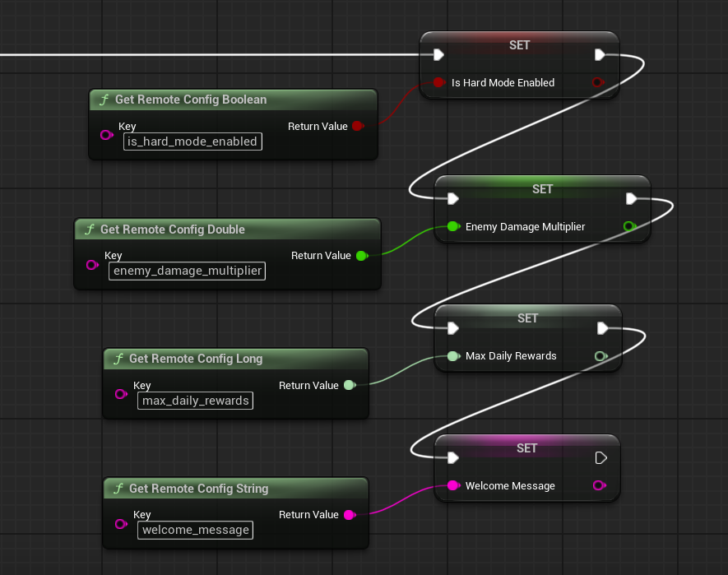Select the Get Remote Config Double node title
This screenshot has height=575, width=728.
[x=173, y=230]
